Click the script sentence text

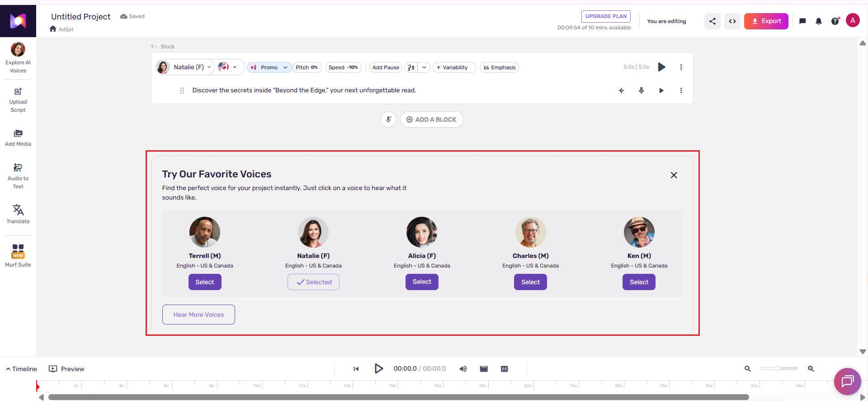pyautogui.click(x=304, y=90)
